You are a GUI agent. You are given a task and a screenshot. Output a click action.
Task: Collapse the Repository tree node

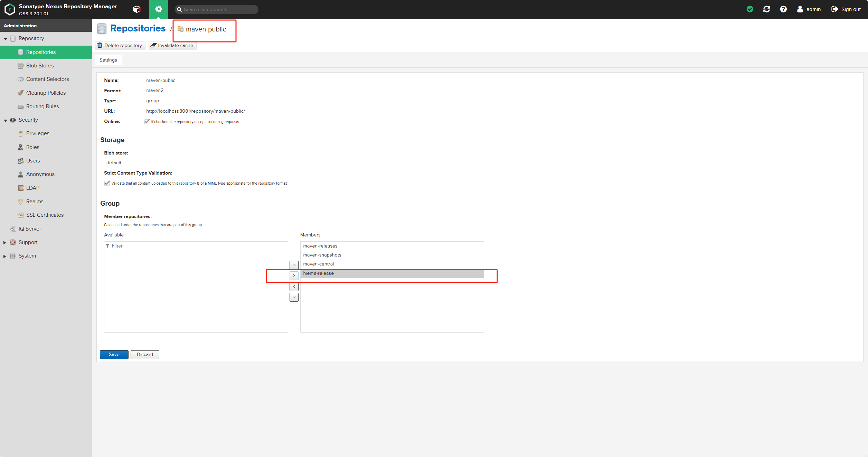coord(6,39)
